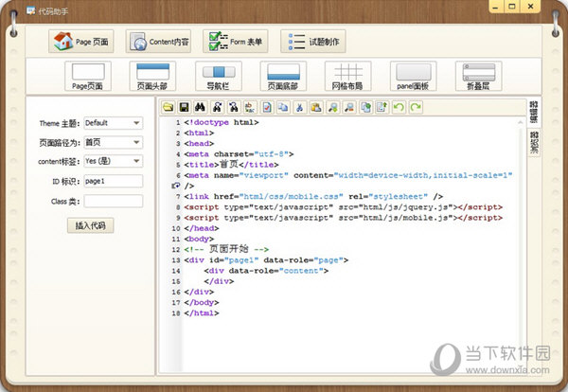This screenshot has height=392, width=568.
Task: Select the 导航栏 navbar component
Action: 219,76
